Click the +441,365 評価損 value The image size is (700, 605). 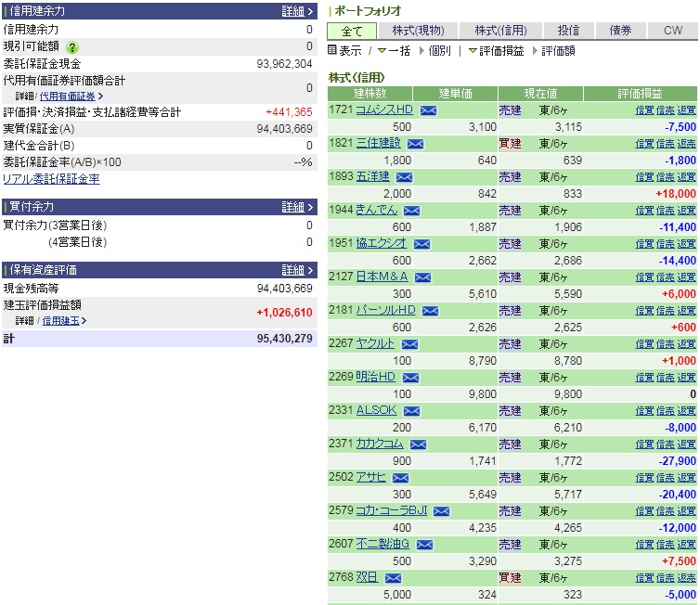pos(289,112)
